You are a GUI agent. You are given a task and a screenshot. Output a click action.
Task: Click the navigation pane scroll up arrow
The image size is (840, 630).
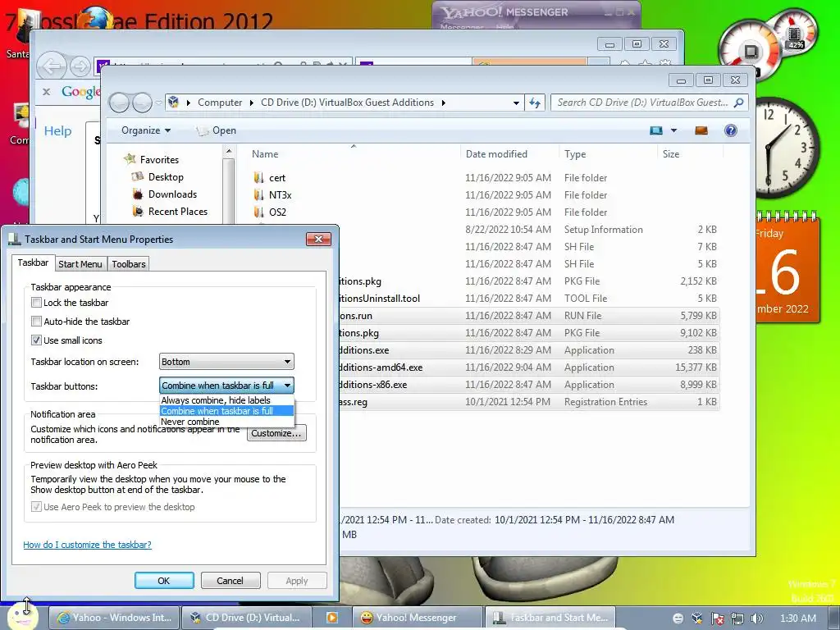229,152
